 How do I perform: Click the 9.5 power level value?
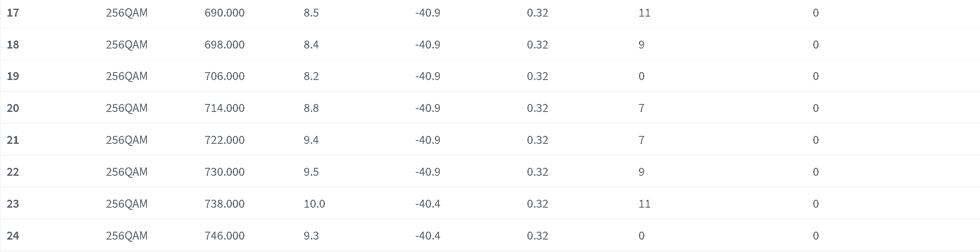pos(311,172)
